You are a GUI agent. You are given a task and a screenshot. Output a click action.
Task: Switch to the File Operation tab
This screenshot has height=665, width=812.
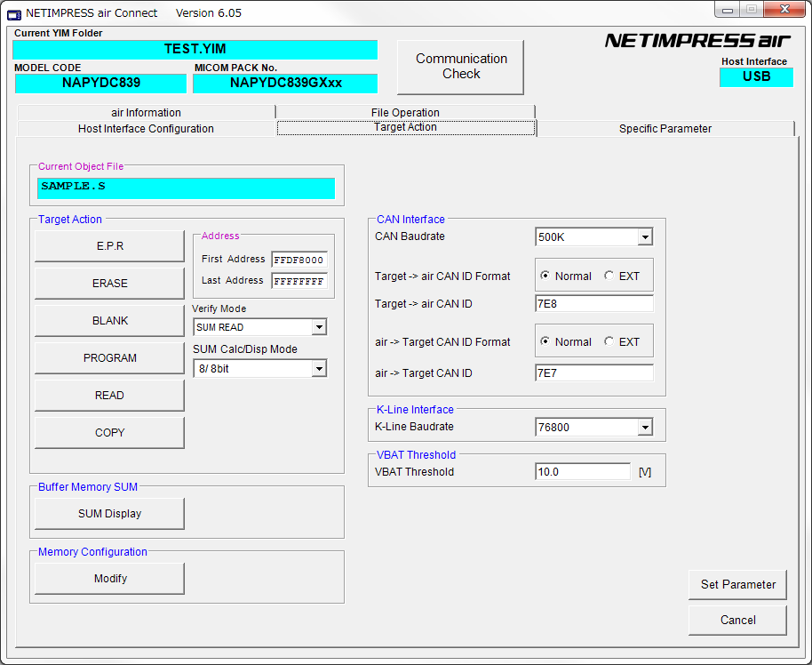(405, 113)
